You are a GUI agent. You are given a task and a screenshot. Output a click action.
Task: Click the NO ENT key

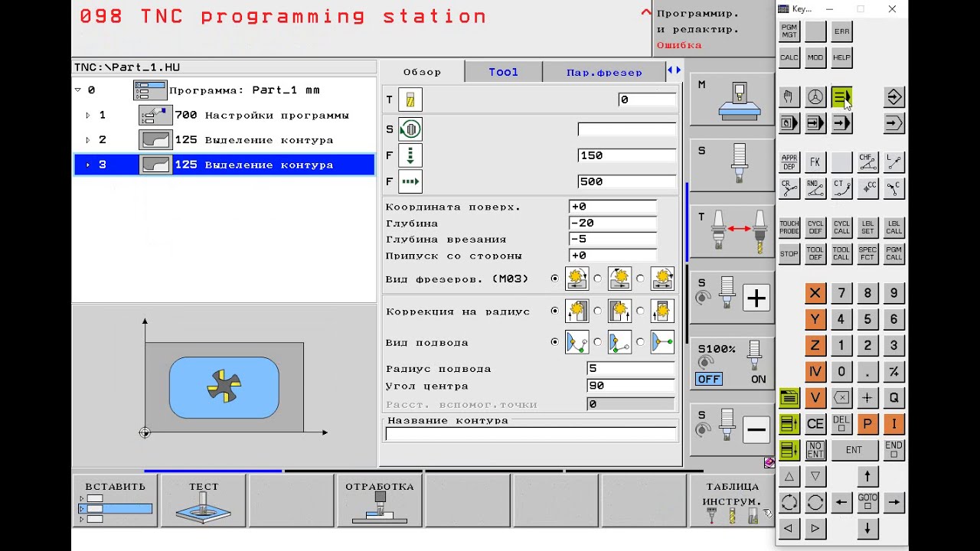click(x=815, y=450)
